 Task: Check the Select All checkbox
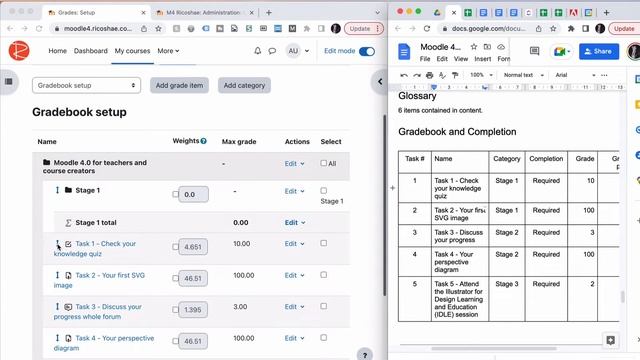pos(324,163)
